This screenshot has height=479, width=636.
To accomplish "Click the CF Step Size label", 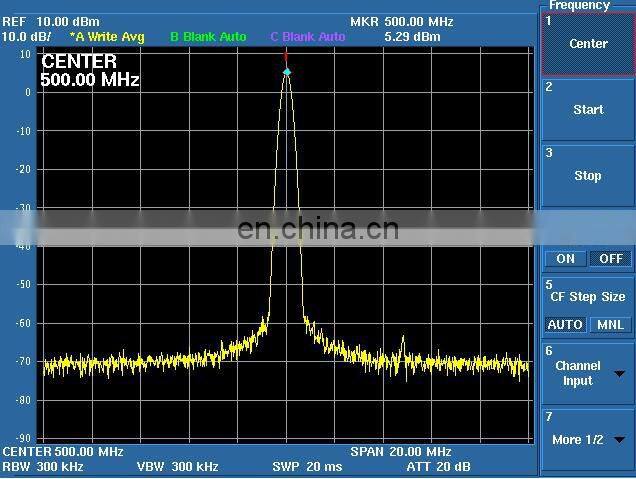I will click(x=587, y=297).
